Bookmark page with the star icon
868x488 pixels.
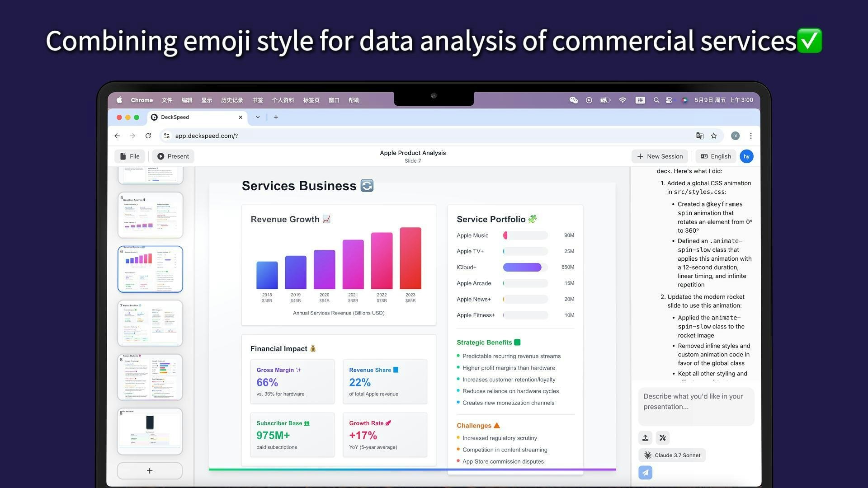[x=714, y=136]
